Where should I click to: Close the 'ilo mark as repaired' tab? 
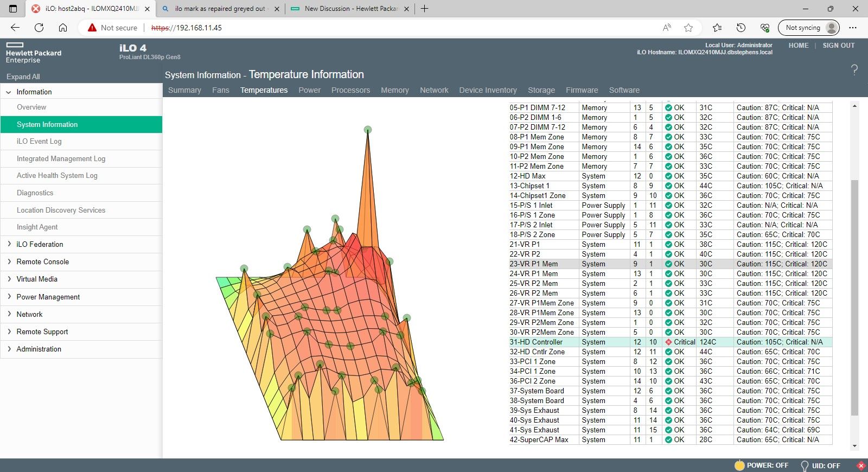pos(277,9)
